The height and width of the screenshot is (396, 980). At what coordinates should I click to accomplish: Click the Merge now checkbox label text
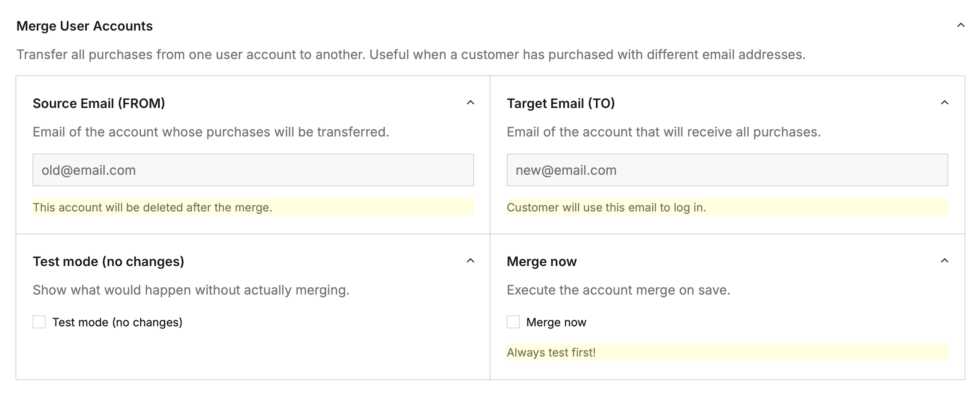click(556, 322)
